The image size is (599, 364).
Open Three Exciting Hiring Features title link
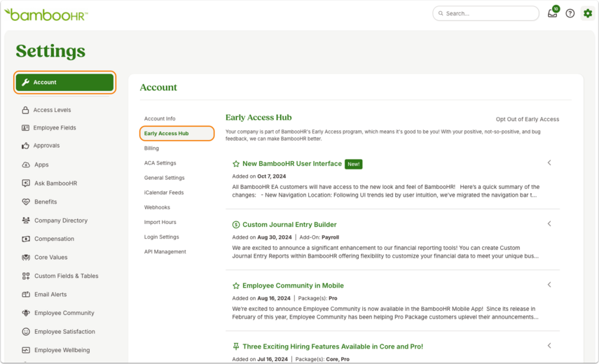pyautogui.click(x=333, y=346)
